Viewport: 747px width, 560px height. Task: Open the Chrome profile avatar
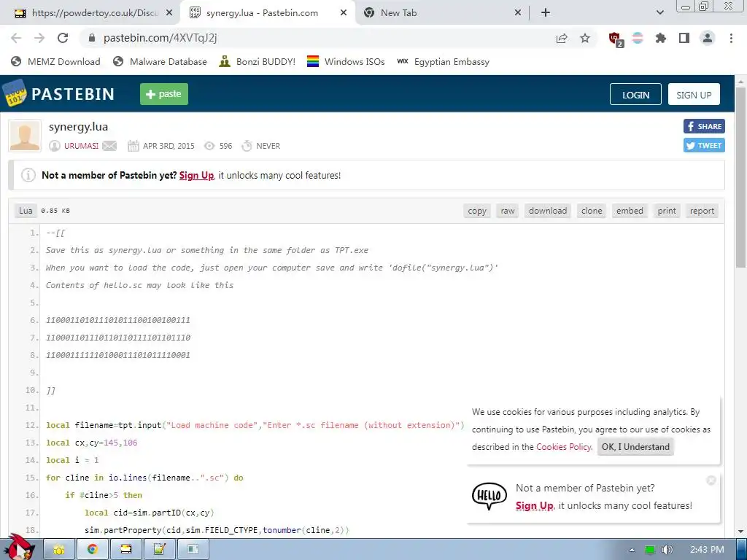point(708,38)
